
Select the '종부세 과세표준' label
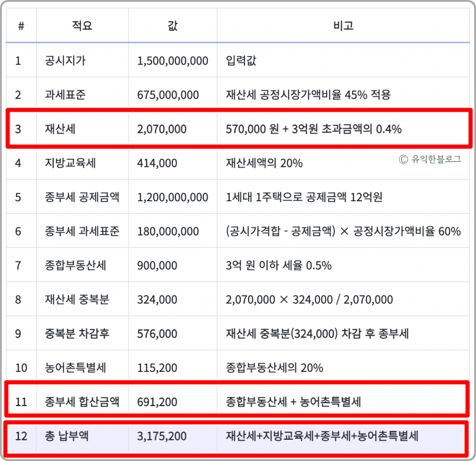(x=82, y=231)
